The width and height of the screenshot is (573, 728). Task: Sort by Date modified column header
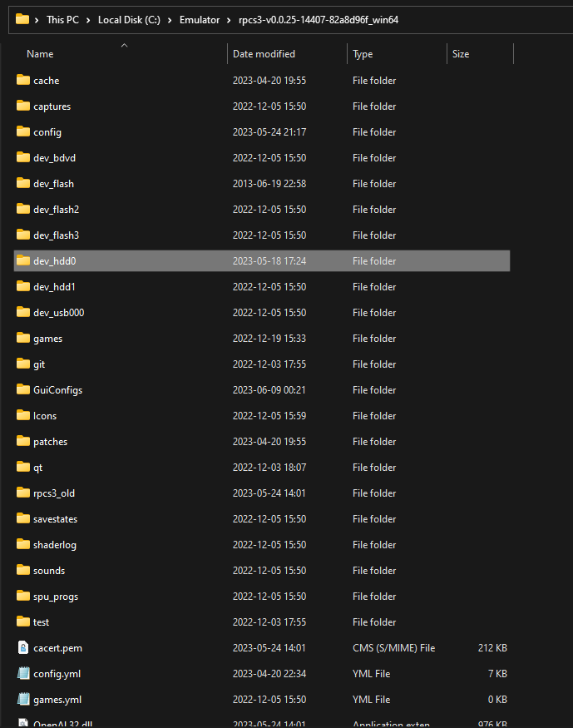[x=264, y=54]
